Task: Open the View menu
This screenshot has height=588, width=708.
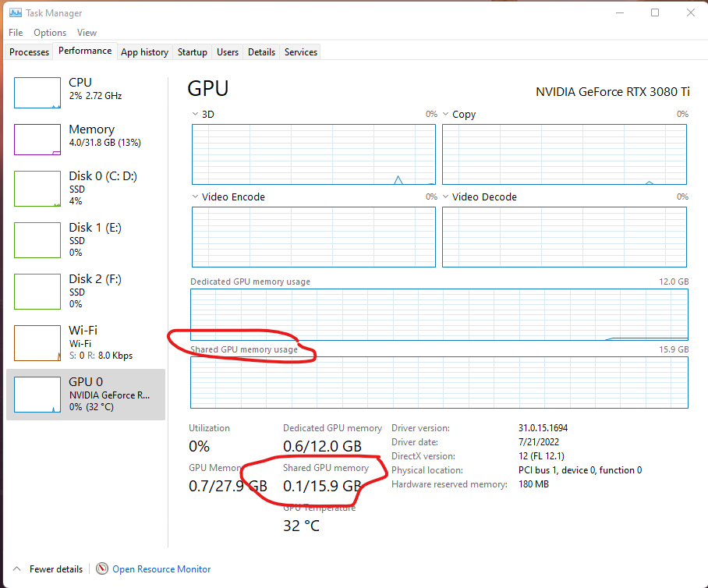Action: (x=87, y=32)
